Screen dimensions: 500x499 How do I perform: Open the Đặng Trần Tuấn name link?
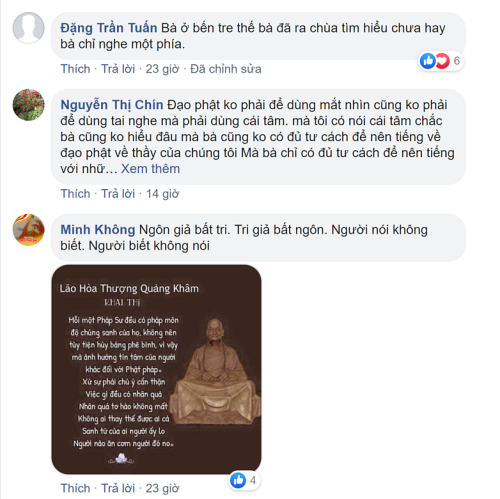click(x=109, y=28)
